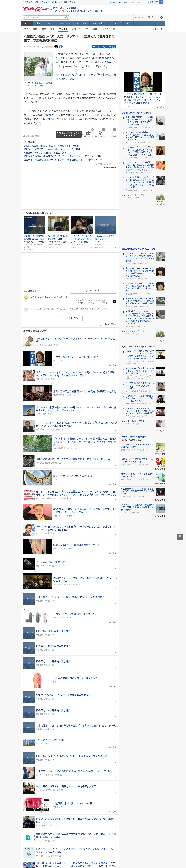Click the なるほど face icon

pyautogui.click(x=91, y=302)
